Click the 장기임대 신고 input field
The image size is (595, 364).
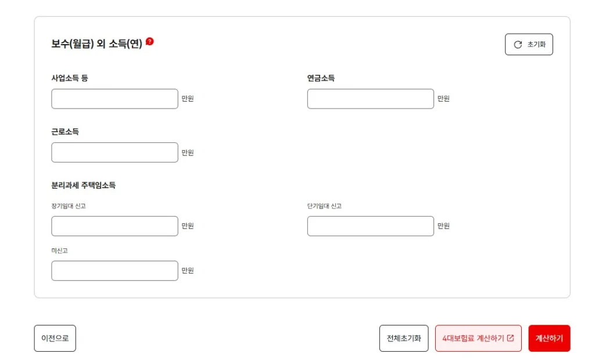click(x=114, y=226)
